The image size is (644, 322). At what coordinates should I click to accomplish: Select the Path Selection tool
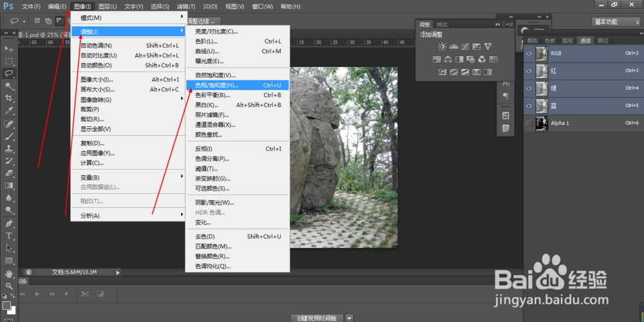[8, 249]
